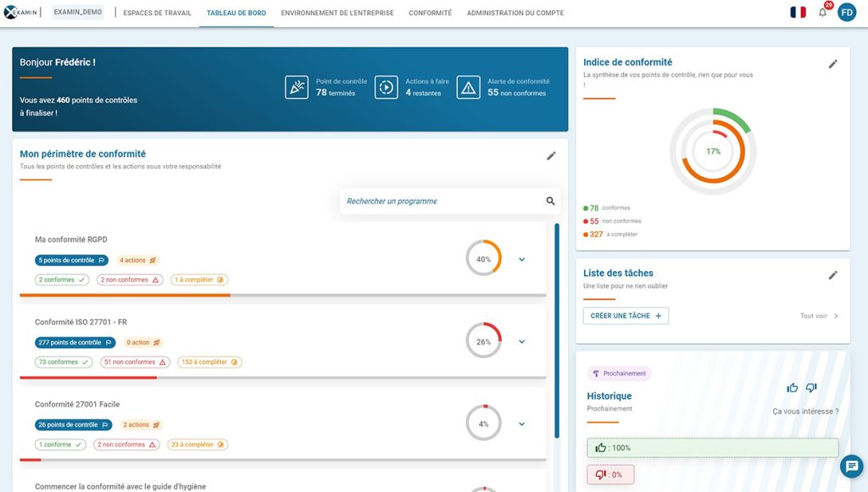Open the notifications bell
The height and width of the screenshot is (492, 868).
point(821,13)
